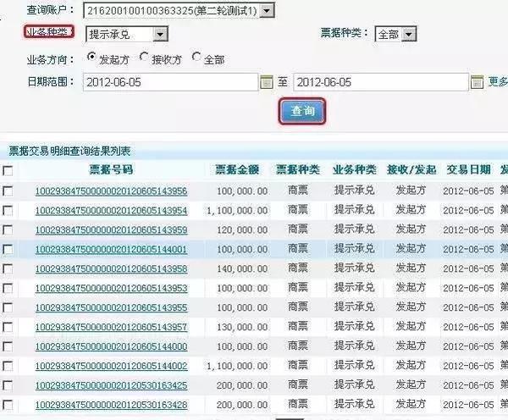Screen dimensions: 508x420
Task: Open bill link 100293847500000020120605143958
Action: point(111,268)
